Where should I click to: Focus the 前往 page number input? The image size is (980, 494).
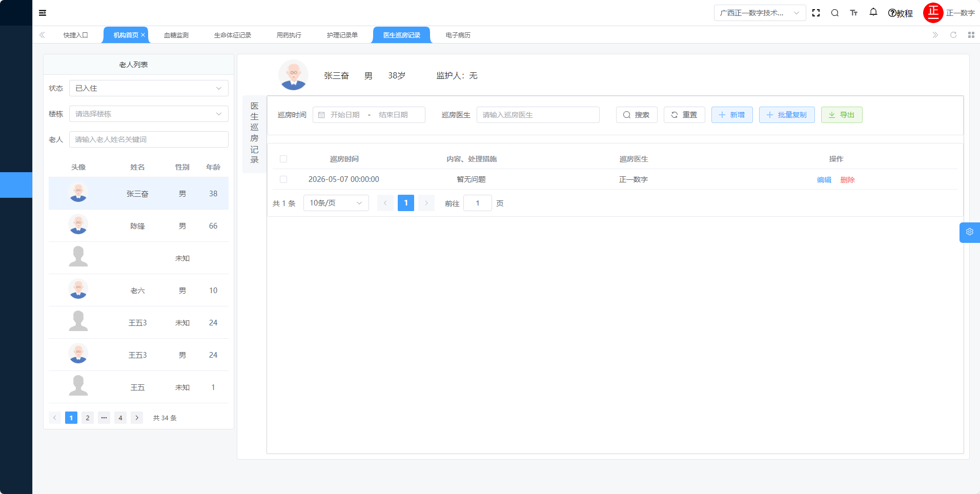[478, 203]
